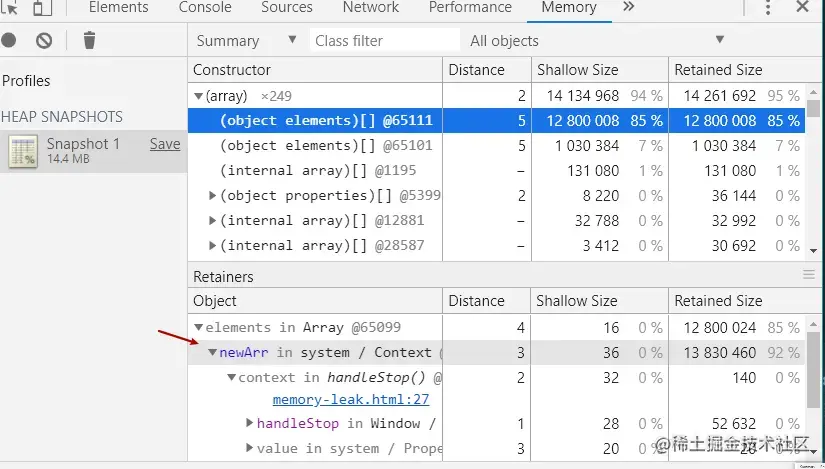Select the Memory tab

click(569, 7)
